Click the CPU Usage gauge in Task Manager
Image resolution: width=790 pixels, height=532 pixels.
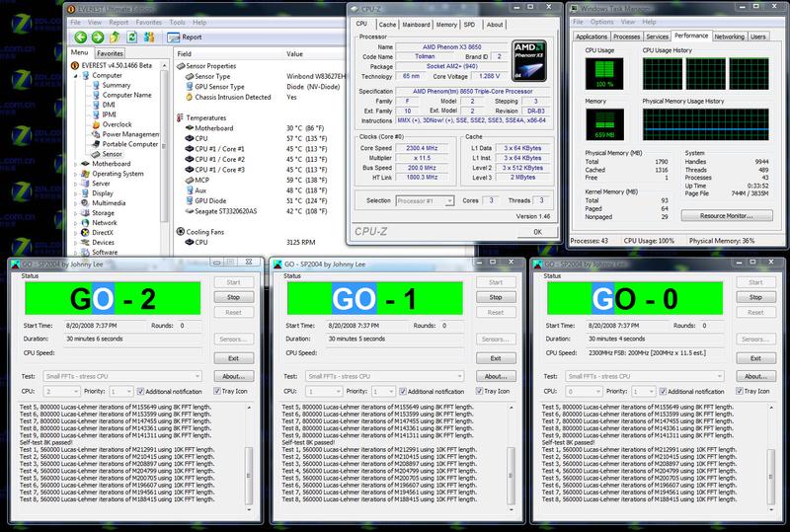604,74
